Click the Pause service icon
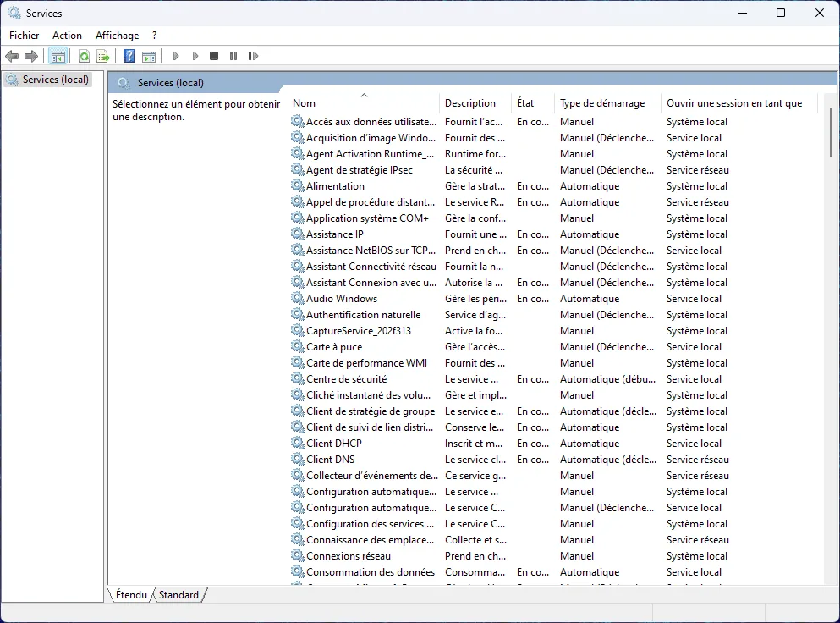840x623 pixels. (x=233, y=56)
